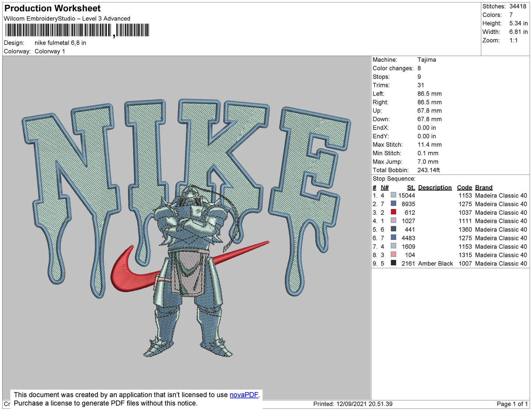Click the Page 1 of 1 label

[512, 404]
